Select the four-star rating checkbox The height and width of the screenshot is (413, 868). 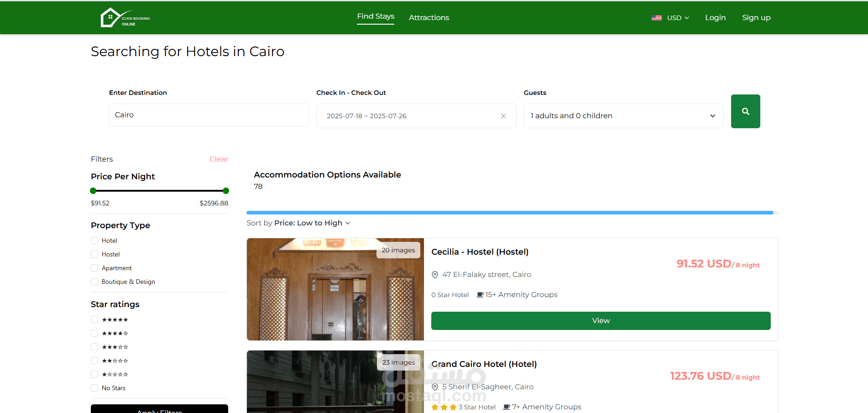[94, 333]
